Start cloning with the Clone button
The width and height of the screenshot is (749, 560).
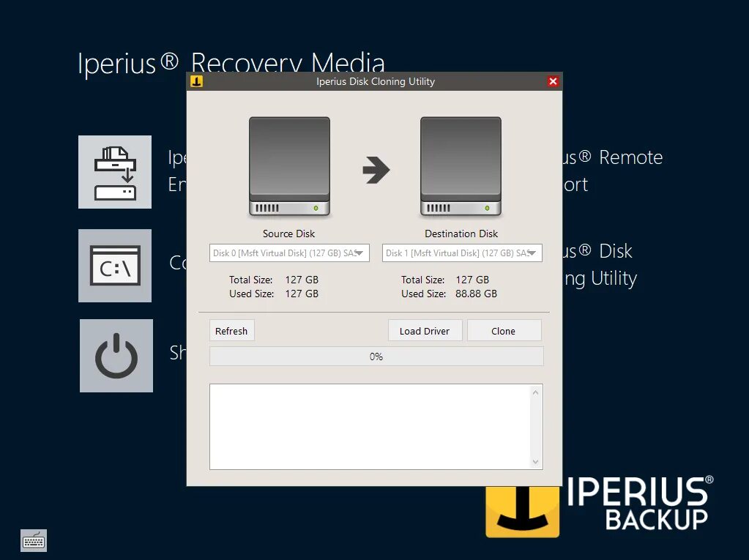coord(504,331)
